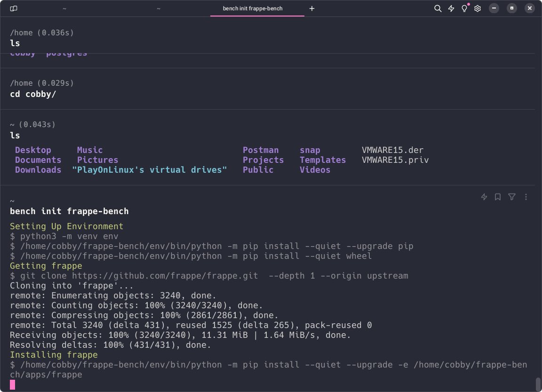The width and height of the screenshot is (542, 392).
Task: Switch to the first '~' tab
Action: click(x=64, y=8)
